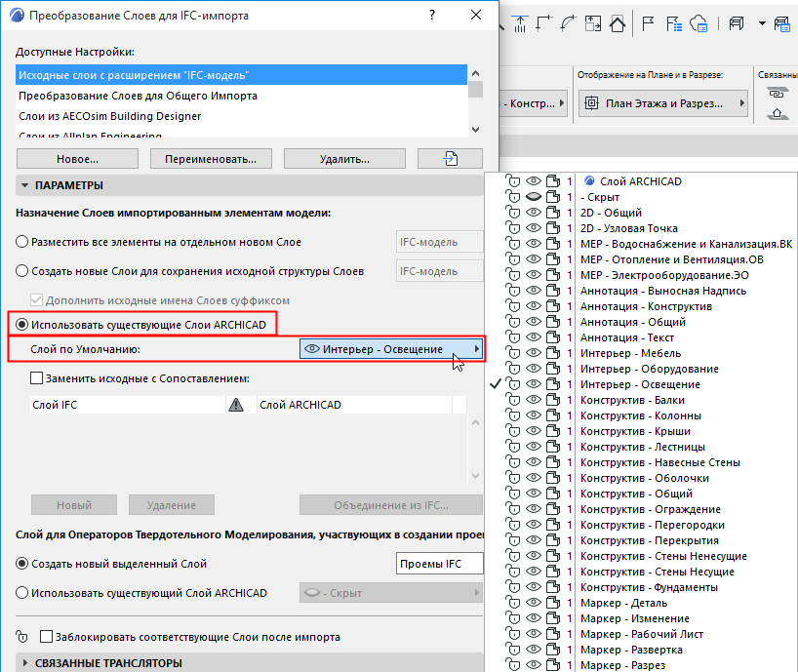Screen dimensions: 798x672
Task: Click the Проемы IFC layer name field
Action: point(439,564)
